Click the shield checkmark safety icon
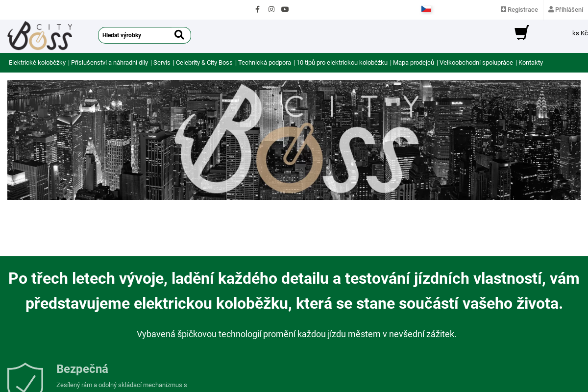588x392 pixels. (25, 377)
